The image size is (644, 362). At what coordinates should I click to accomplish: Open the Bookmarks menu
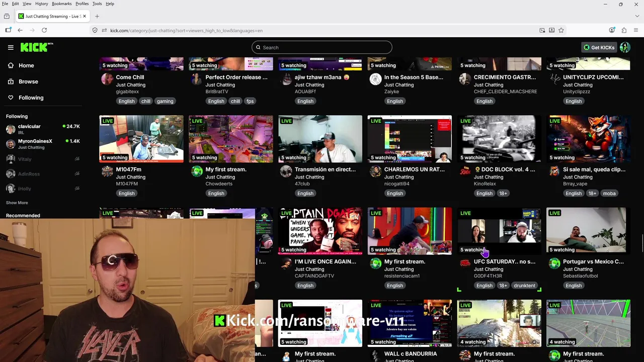click(62, 4)
